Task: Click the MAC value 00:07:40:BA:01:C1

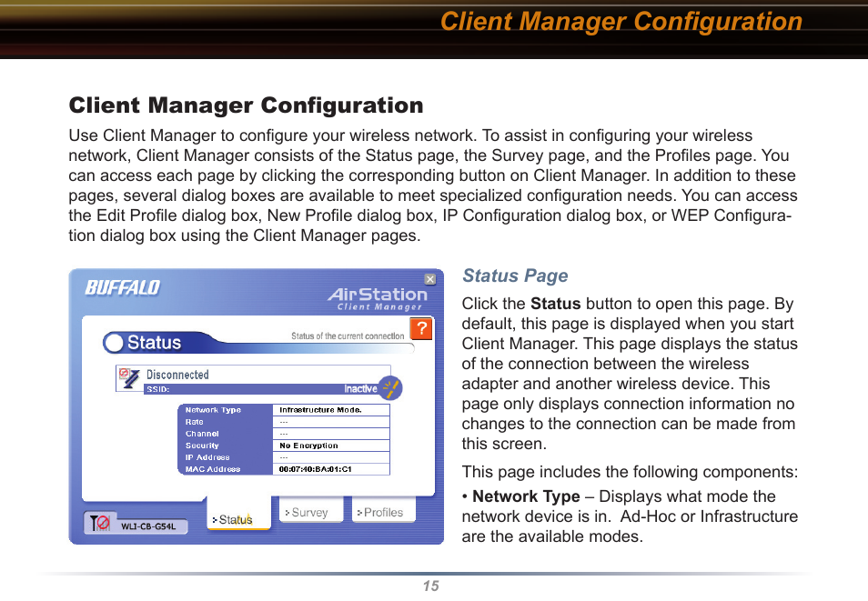Action: (x=315, y=469)
